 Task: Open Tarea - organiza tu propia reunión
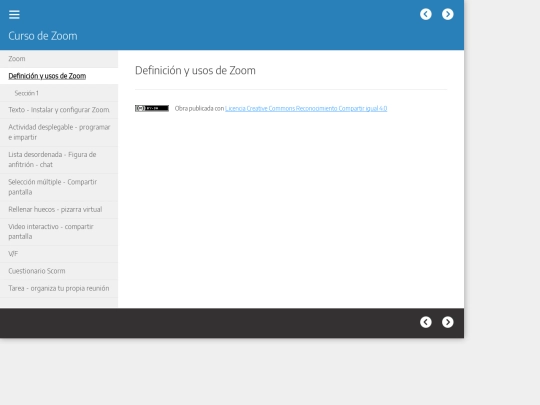[x=59, y=289]
